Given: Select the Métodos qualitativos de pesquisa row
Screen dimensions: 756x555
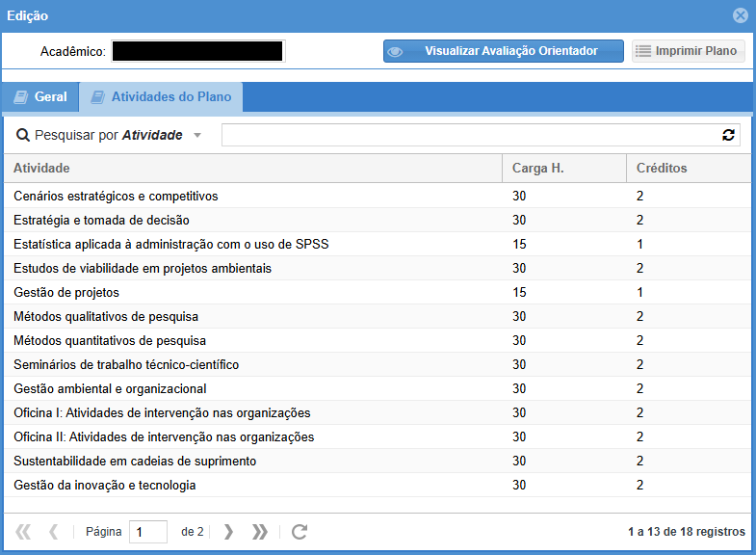Looking at the screenshot, I should (106, 316).
